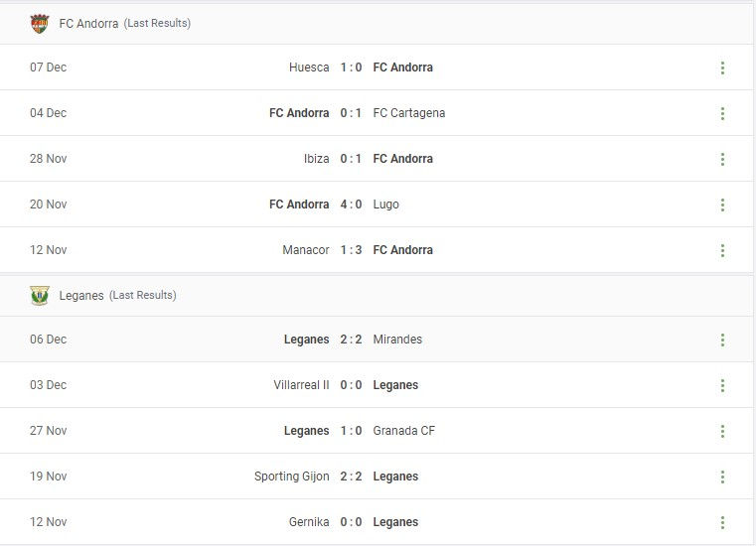Click the 4 : 0 score against Lugo

pos(351,205)
